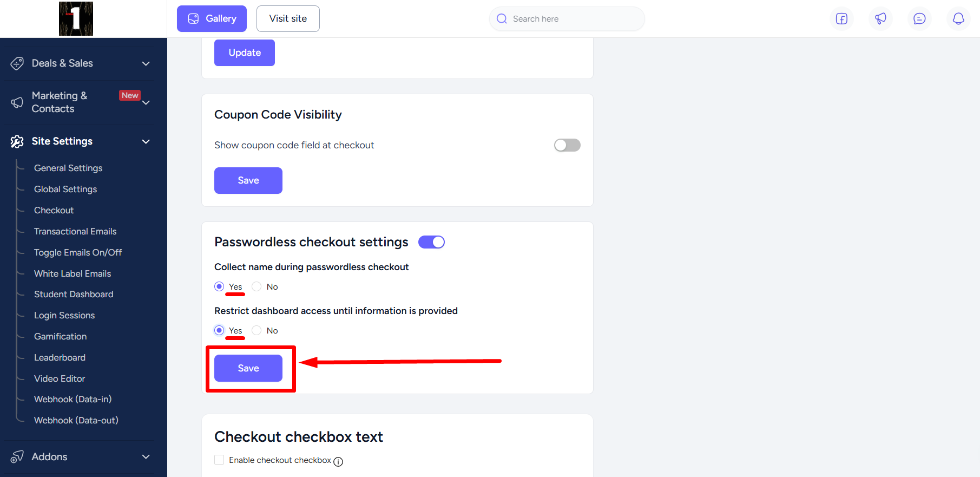980x477 pixels.
Task: Open the notifications bell icon
Action: pyautogui.click(x=958, y=19)
